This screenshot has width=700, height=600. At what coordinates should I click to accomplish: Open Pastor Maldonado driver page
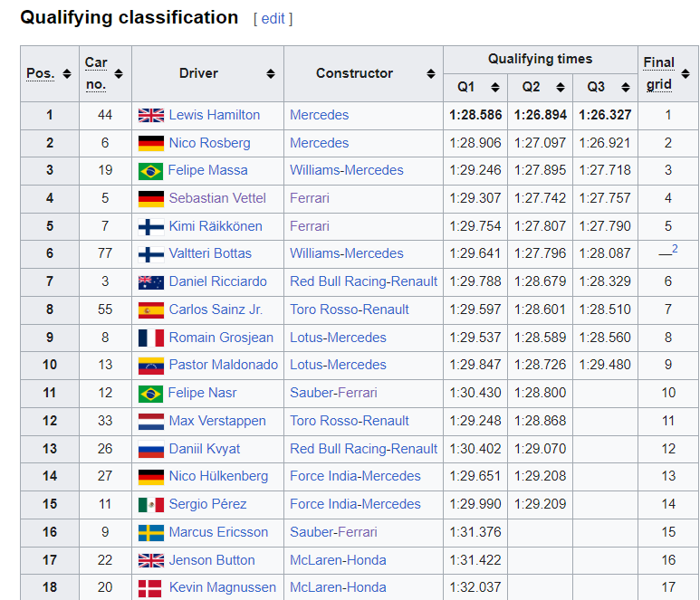[223, 365]
